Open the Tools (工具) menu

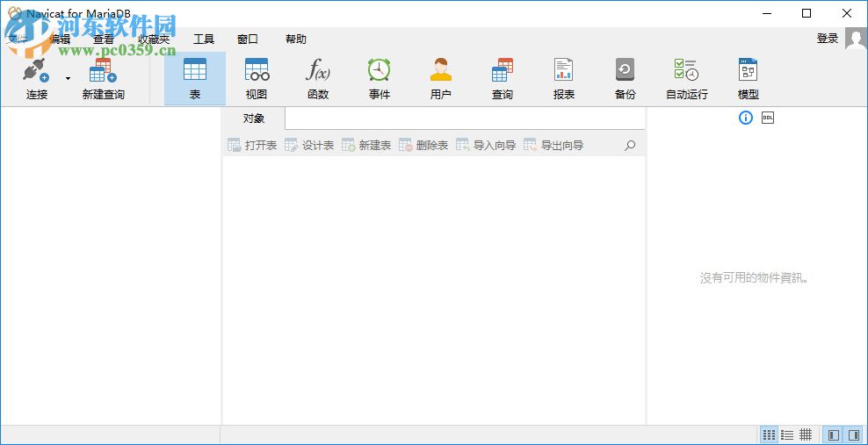coord(204,39)
